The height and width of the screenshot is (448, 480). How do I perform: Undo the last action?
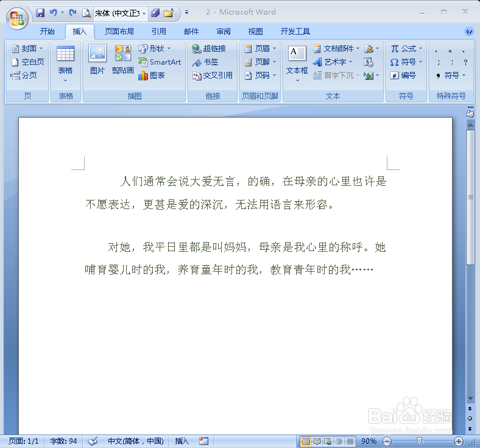(54, 13)
